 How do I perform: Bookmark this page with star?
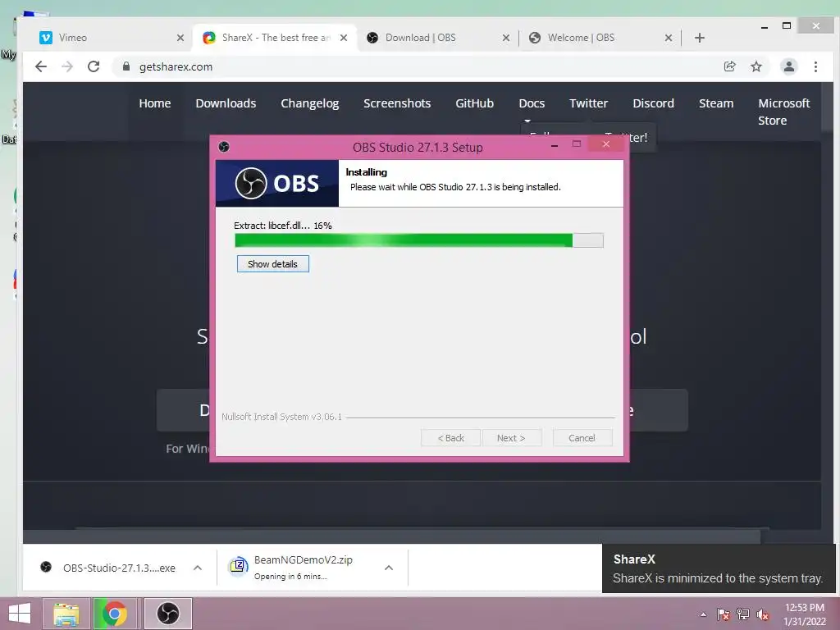tap(756, 66)
